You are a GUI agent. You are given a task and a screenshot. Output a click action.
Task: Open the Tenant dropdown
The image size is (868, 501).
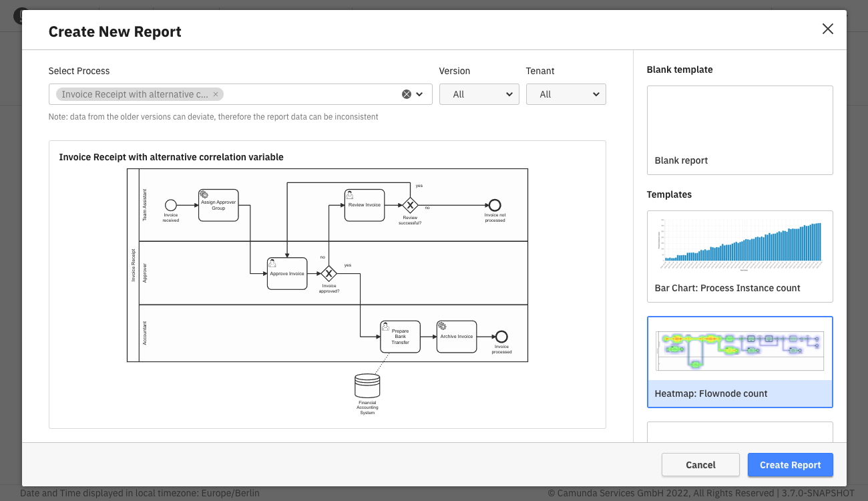click(566, 94)
